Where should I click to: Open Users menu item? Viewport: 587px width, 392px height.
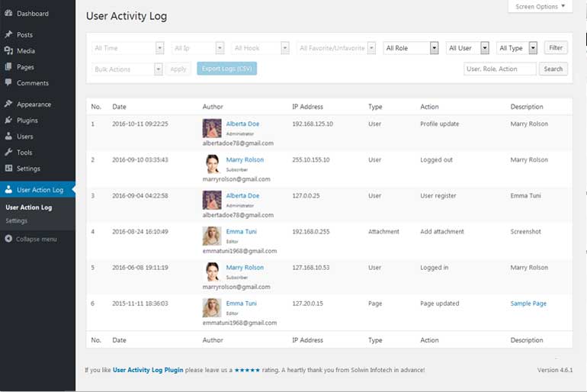coord(37,137)
